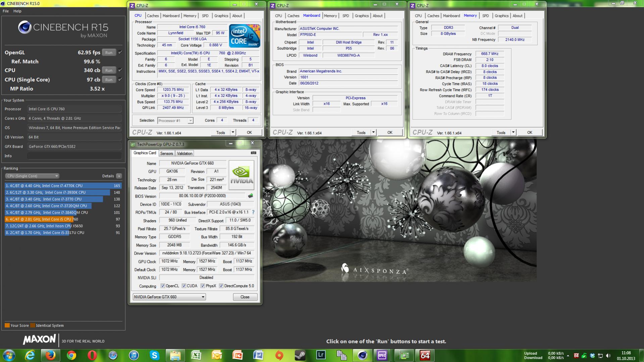Switch to the Sensors tab in GPU-Z
Image resolution: width=644 pixels, height=362 pixels.
click(x=166, y=153)
